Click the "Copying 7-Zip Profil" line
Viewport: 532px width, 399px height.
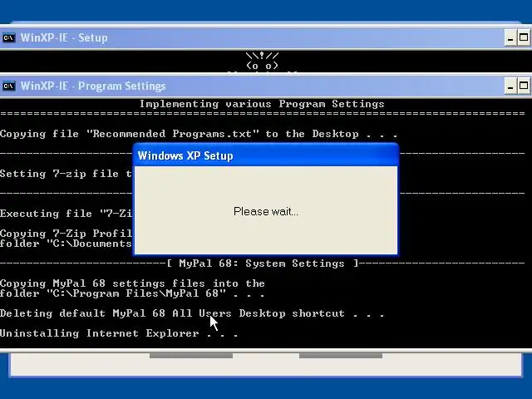(66, 233)
